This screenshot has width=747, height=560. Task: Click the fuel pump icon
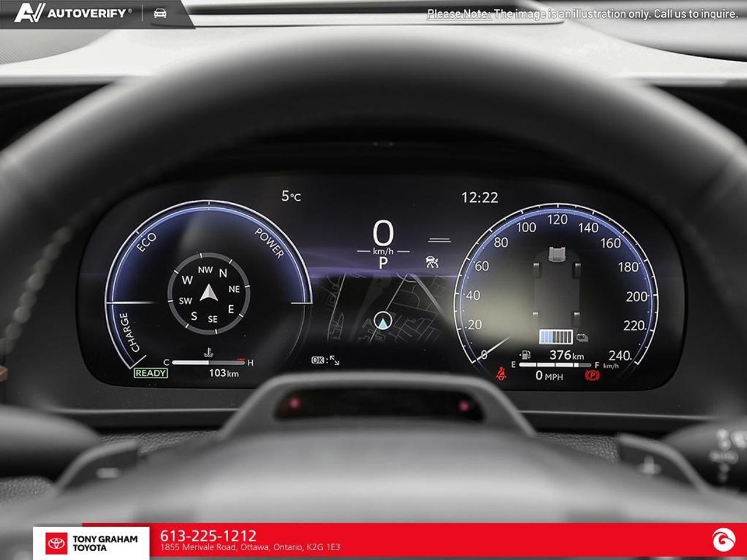(525, 355)
